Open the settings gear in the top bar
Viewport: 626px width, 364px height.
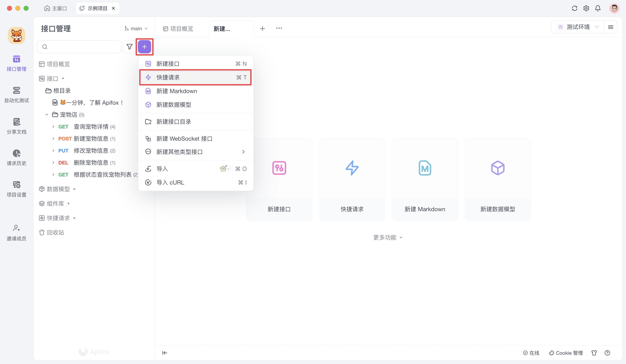pyautogui.click(x=586, y=8)
